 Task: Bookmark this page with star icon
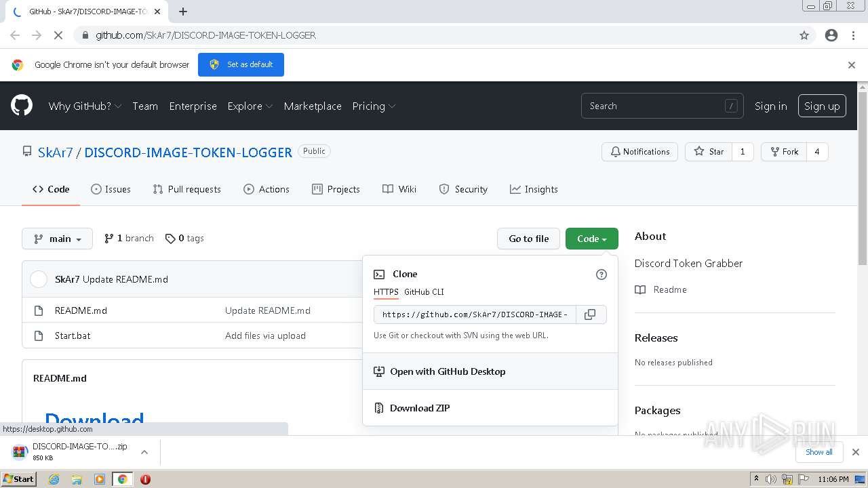(804, 35)
